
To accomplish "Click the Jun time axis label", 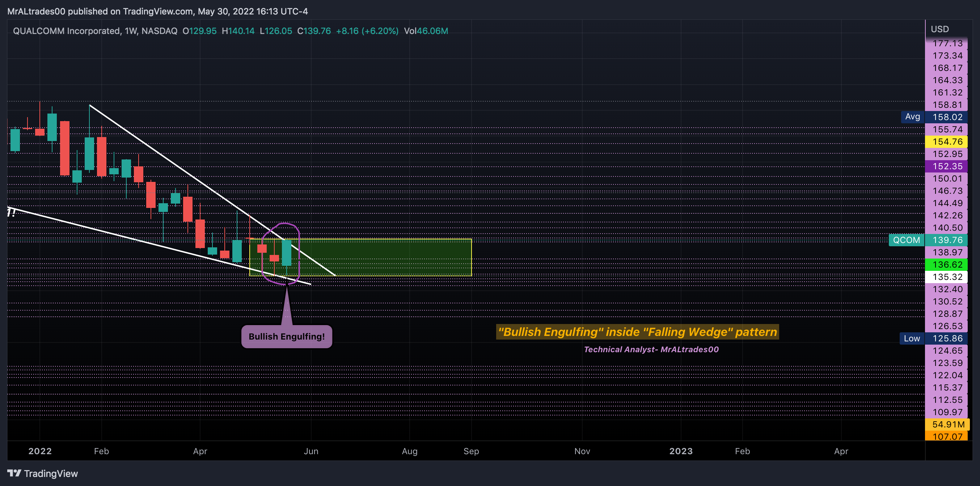I will [311, 451].
